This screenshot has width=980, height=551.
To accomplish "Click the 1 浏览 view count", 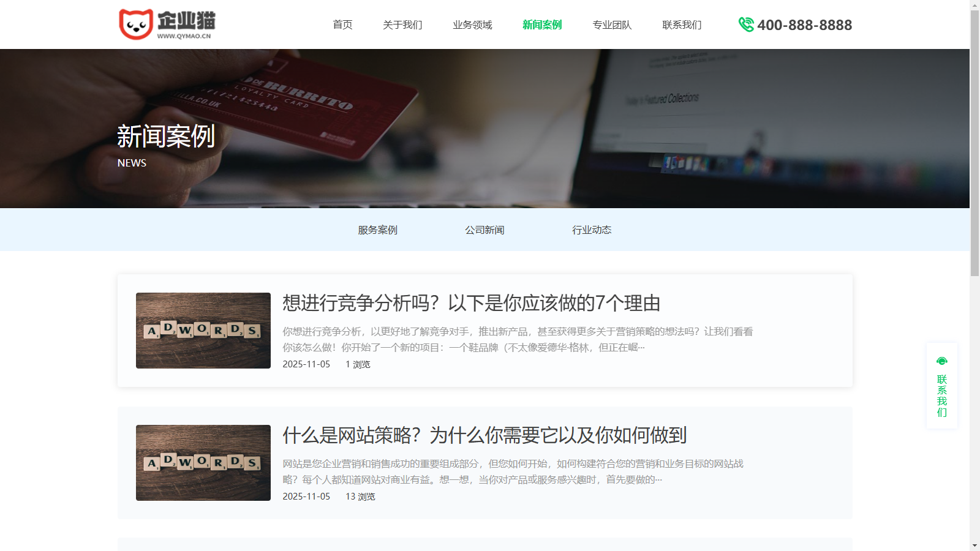I will pos(358,364).
